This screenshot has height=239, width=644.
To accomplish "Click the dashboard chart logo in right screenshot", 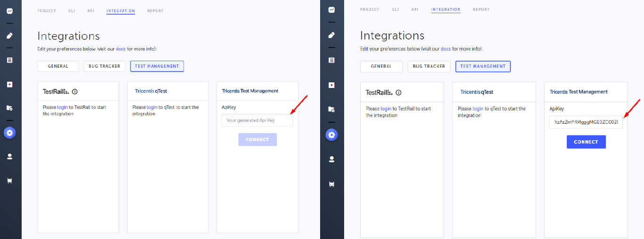I will (332, 10).
